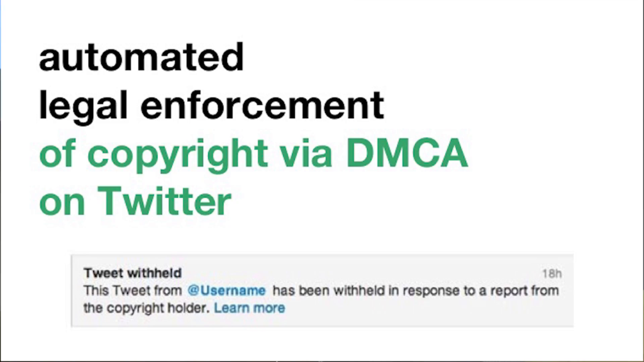Click the word of starting green heading
This screenshot has height=362, width=644.
tap(57, 153)
